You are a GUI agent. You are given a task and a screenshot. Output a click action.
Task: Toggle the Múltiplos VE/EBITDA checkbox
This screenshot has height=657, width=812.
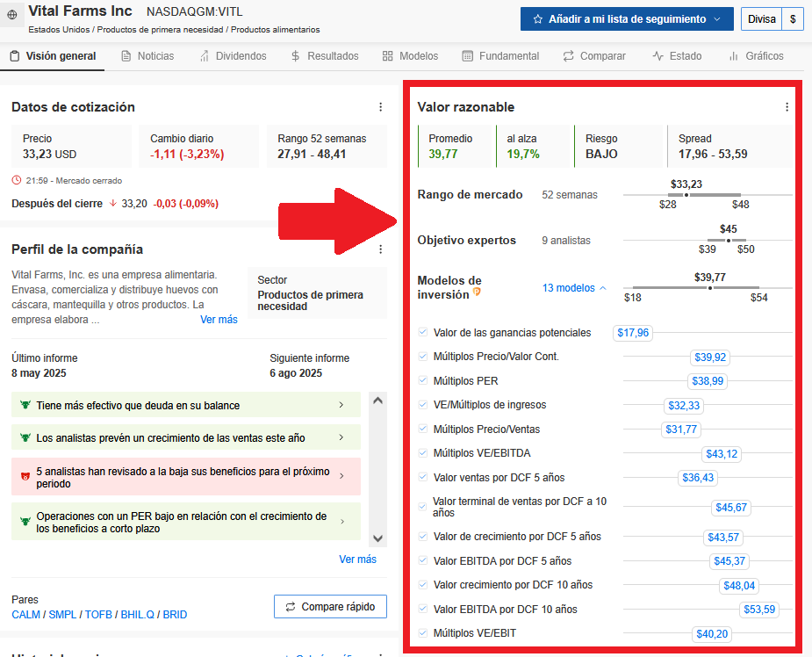422,453
